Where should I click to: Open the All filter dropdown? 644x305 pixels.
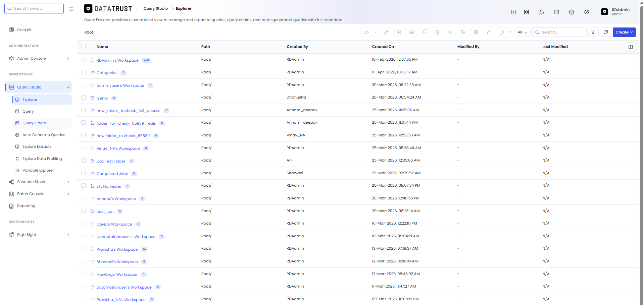pyautogui.click(x=523, y=32)
